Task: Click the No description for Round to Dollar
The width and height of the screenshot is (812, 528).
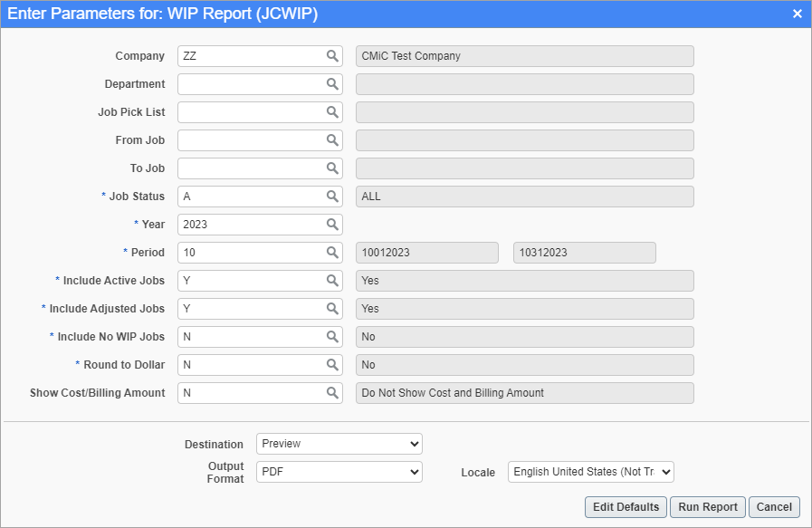Action: (x=525, y=364)
